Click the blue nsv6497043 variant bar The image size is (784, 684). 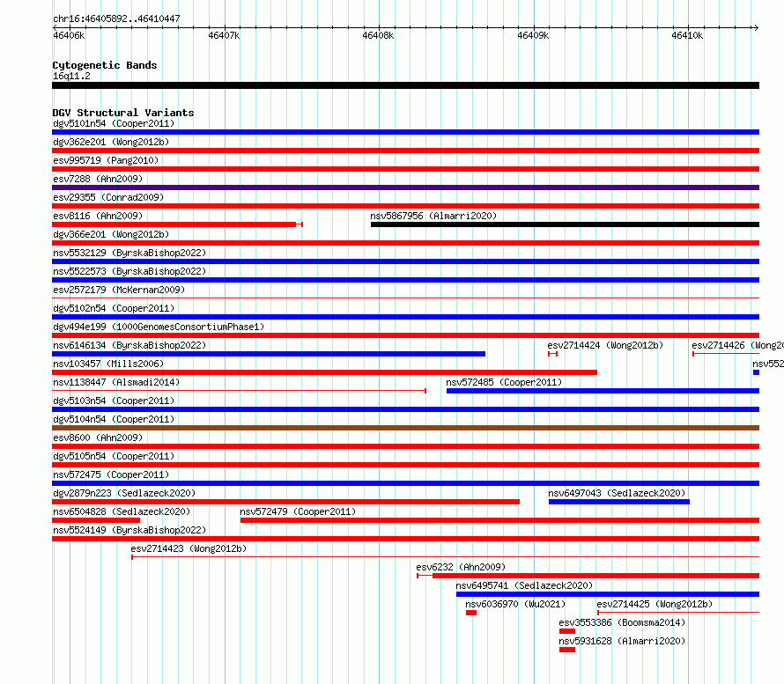pos(619,502)
